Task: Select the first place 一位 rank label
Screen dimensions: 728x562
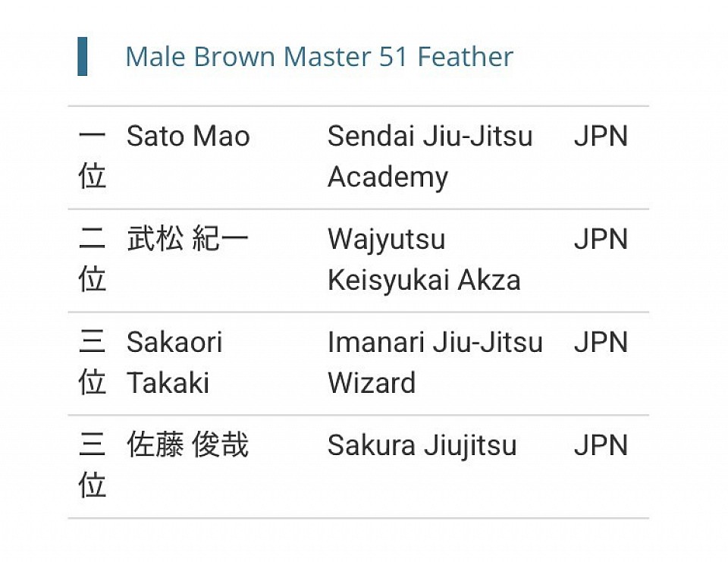Action: tap(92, 157)
